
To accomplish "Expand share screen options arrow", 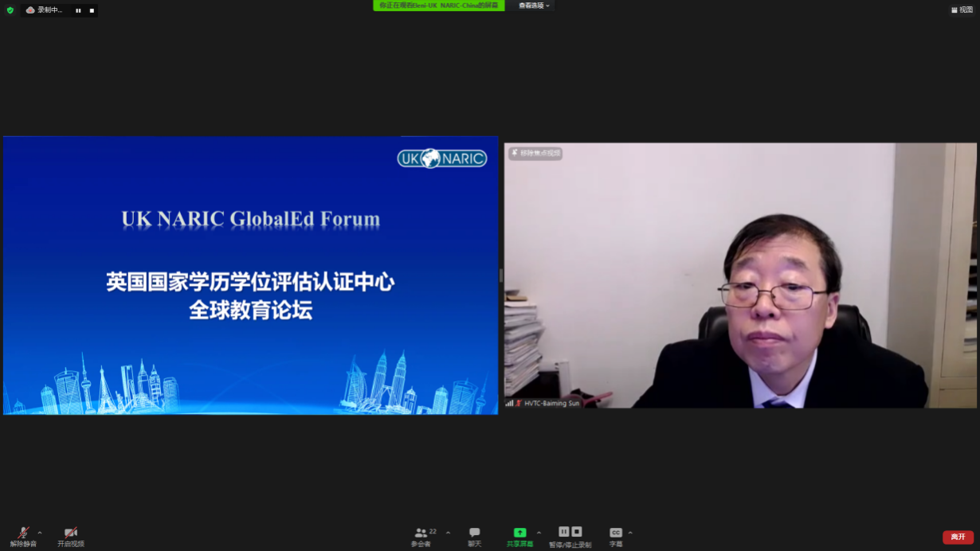I will pos(539,533).
